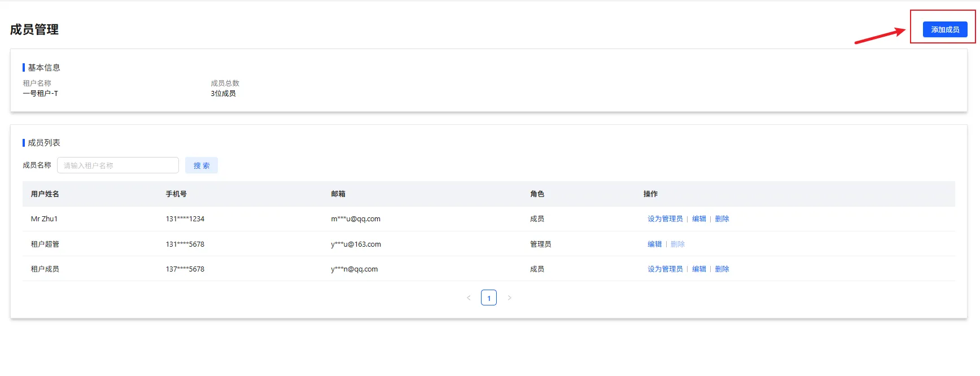Click the 基本信息 section heading
The image size is (980, 376).
click(44, 68)
